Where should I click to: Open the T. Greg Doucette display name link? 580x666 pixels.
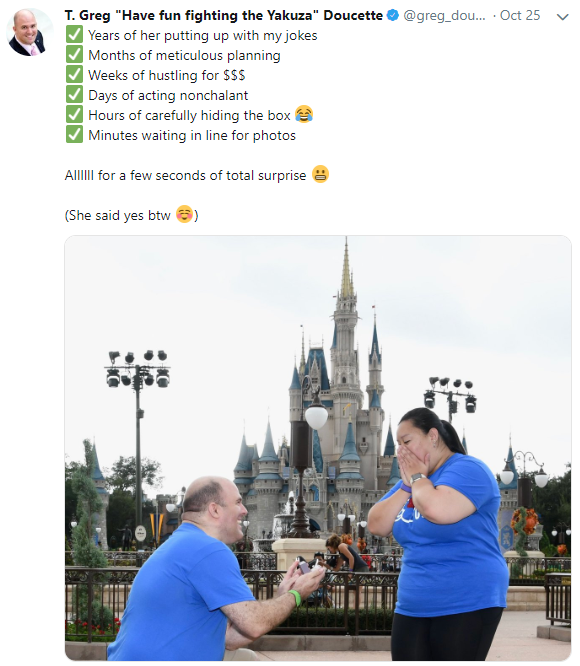click(x=223, y=16)
